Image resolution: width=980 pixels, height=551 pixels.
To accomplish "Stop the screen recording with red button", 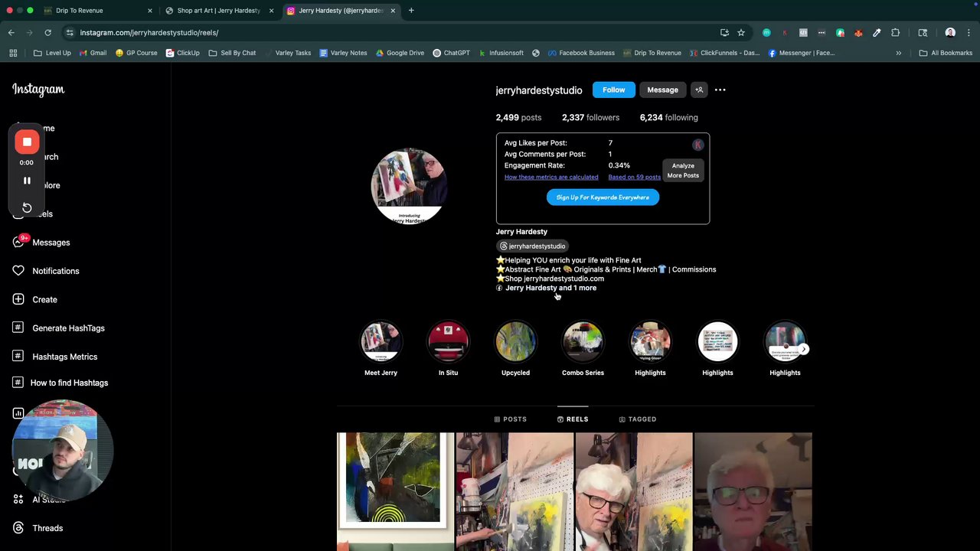I will click(x=27, y=142).
